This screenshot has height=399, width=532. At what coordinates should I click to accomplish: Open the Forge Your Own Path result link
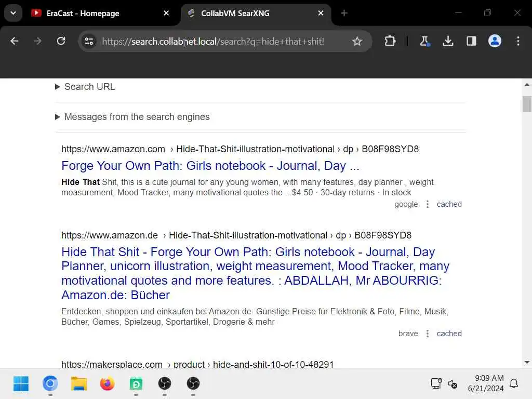pyautogui.click(x=210, y=166)
